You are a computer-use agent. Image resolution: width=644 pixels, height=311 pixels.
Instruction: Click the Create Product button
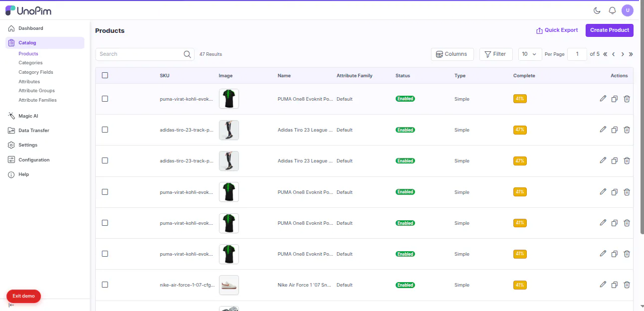click(610, 30)
